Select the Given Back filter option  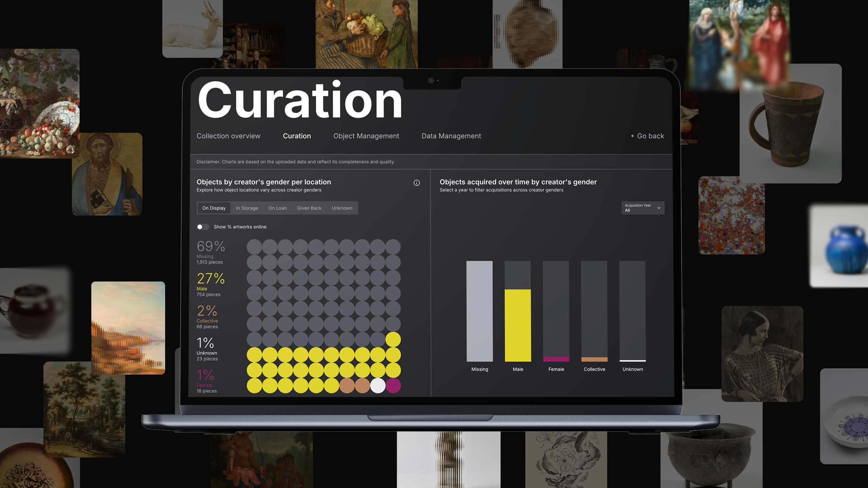(309, 208)
